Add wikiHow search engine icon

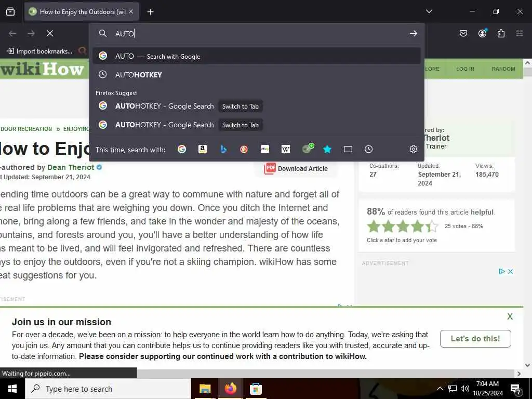[x=308, y=149]
